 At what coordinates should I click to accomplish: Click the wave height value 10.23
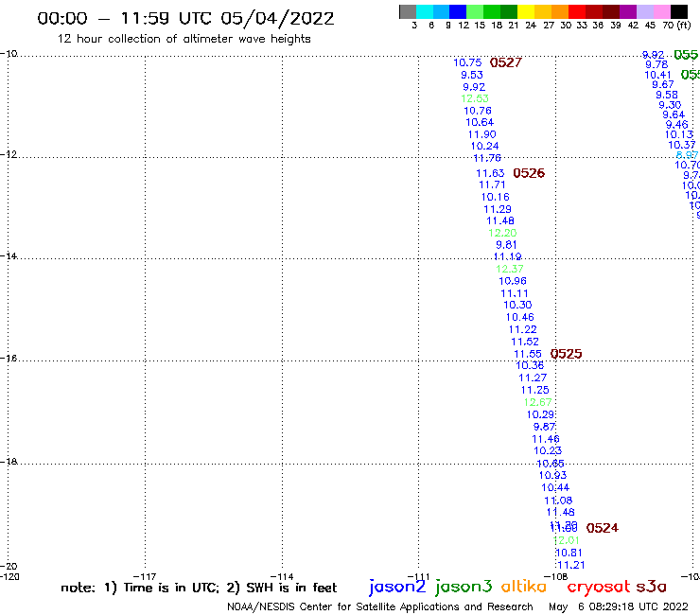tap(548, 451)
